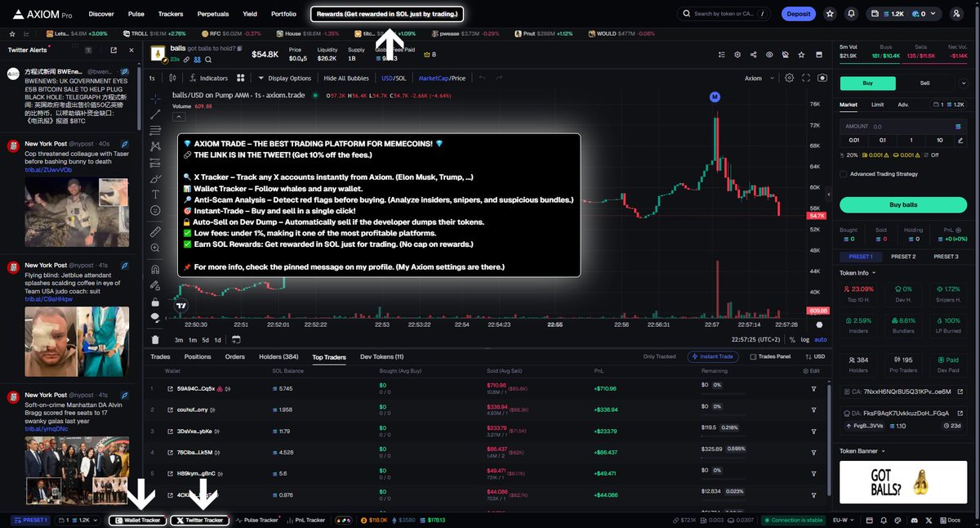Click the AMOUNT input field
Screen dimensions: 980x528
902,127
